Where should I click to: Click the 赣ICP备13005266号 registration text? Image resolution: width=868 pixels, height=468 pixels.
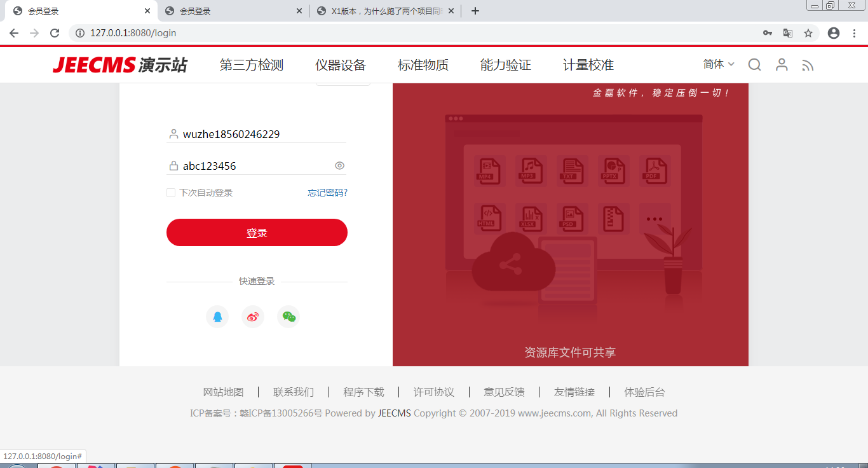coord(281,413)
